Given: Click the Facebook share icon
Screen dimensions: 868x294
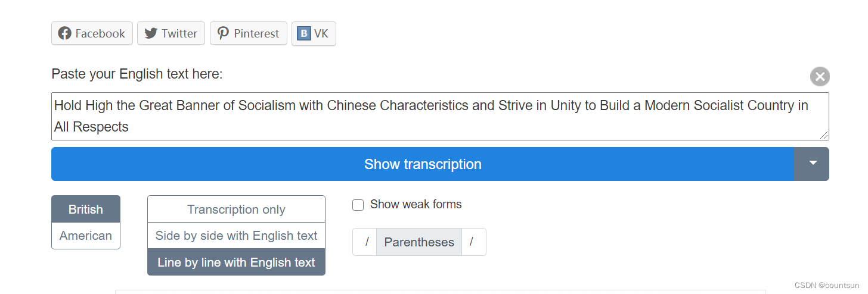Looking at the screenshot, I should click(65, 34).
